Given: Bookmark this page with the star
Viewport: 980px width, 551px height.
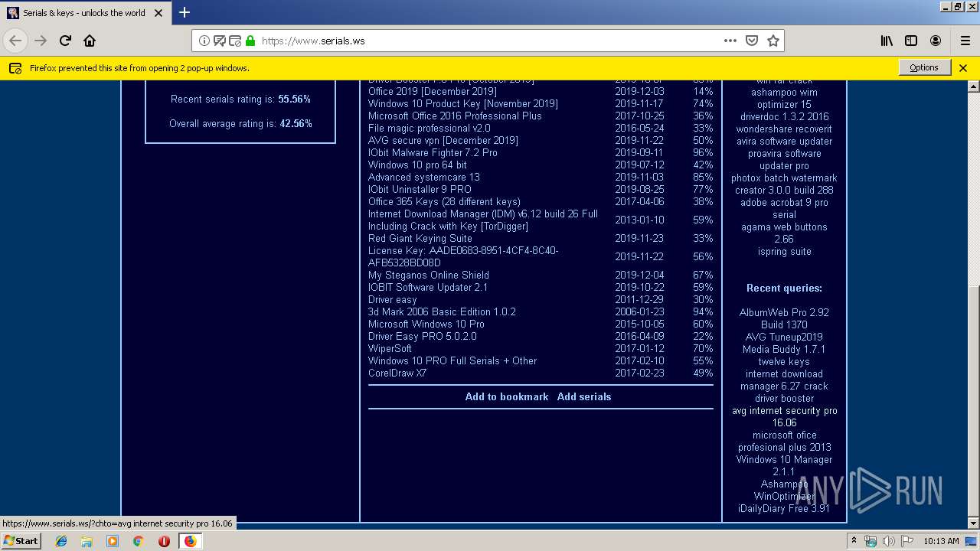Looking at the screenshot, I should pos(773,41).
